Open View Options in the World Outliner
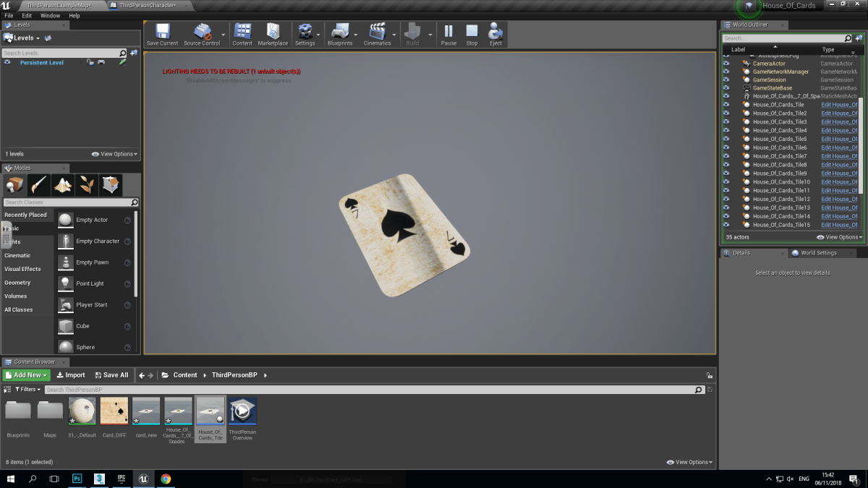Image resolution: width=868 pixels, height=488 pixels. tap(840, 237)
